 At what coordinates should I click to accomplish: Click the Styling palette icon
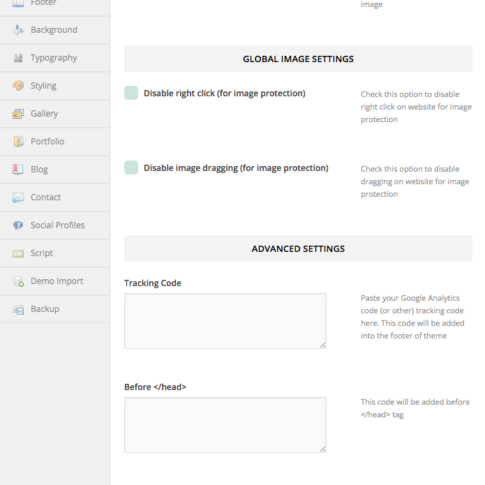(x=18, y=86)
